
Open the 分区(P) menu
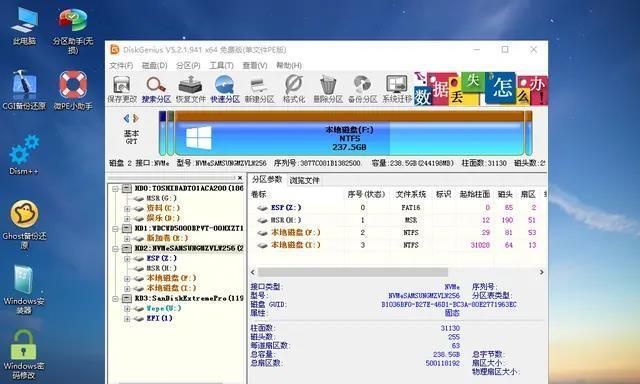(188, 65)
